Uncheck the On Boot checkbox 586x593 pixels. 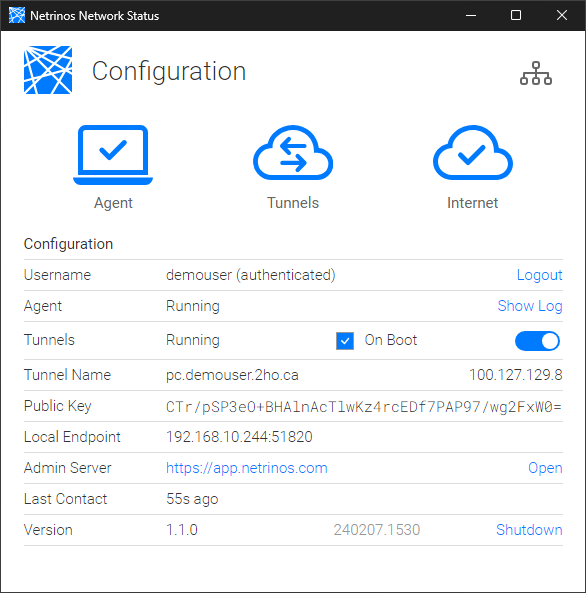coord(345,341)
